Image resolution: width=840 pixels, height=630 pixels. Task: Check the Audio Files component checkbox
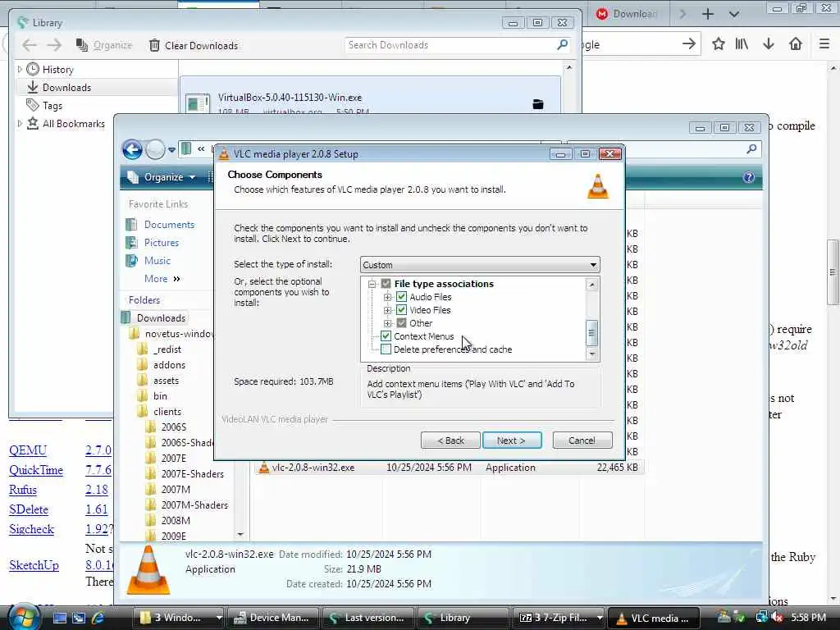pyautogui.click(x=401, y=297)
